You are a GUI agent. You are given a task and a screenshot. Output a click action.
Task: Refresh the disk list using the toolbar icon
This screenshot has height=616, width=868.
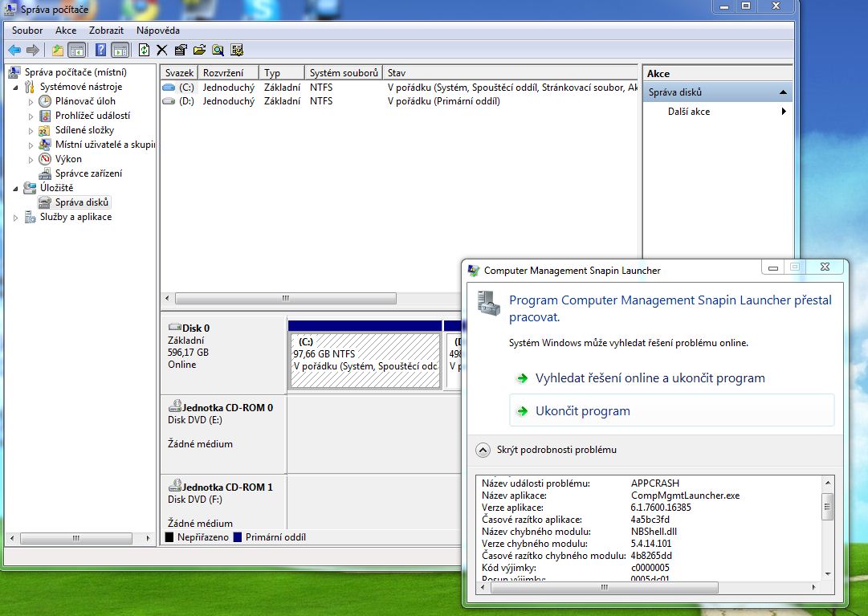coord(144,51)
